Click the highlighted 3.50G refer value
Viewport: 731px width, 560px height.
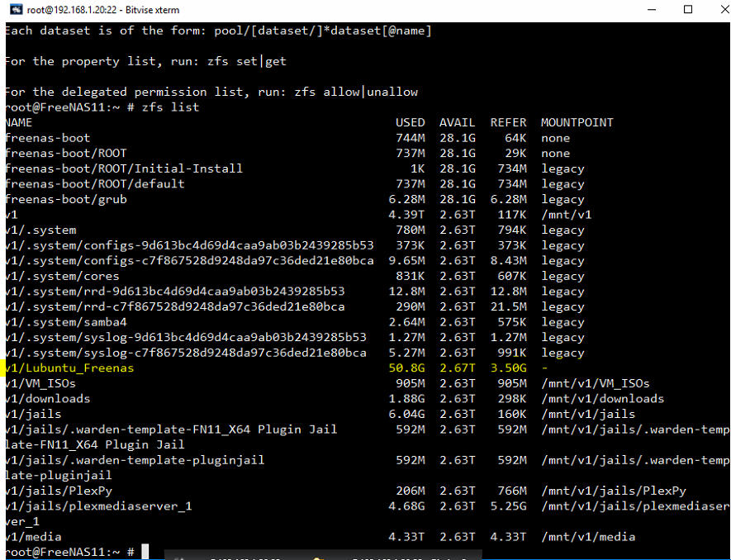[x=508, y=368]
